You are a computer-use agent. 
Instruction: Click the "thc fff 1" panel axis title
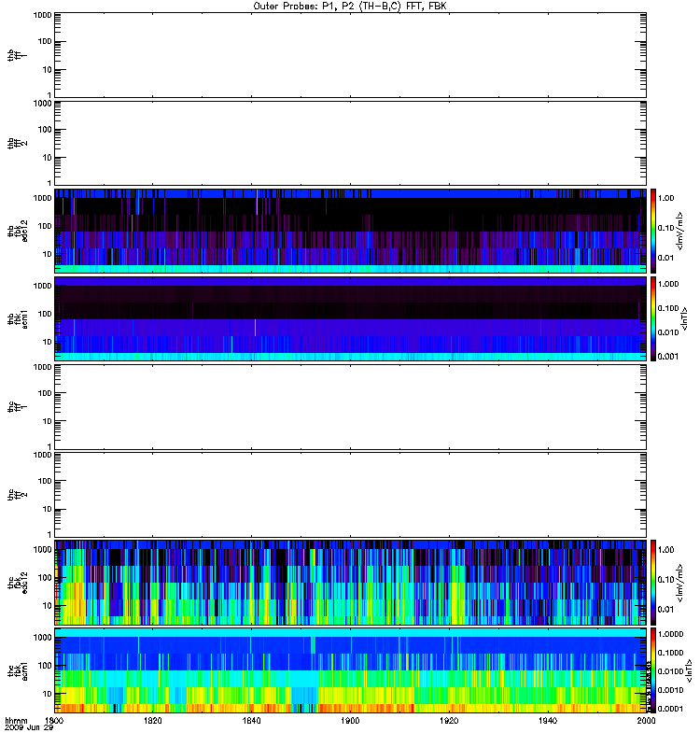[17, 407]
